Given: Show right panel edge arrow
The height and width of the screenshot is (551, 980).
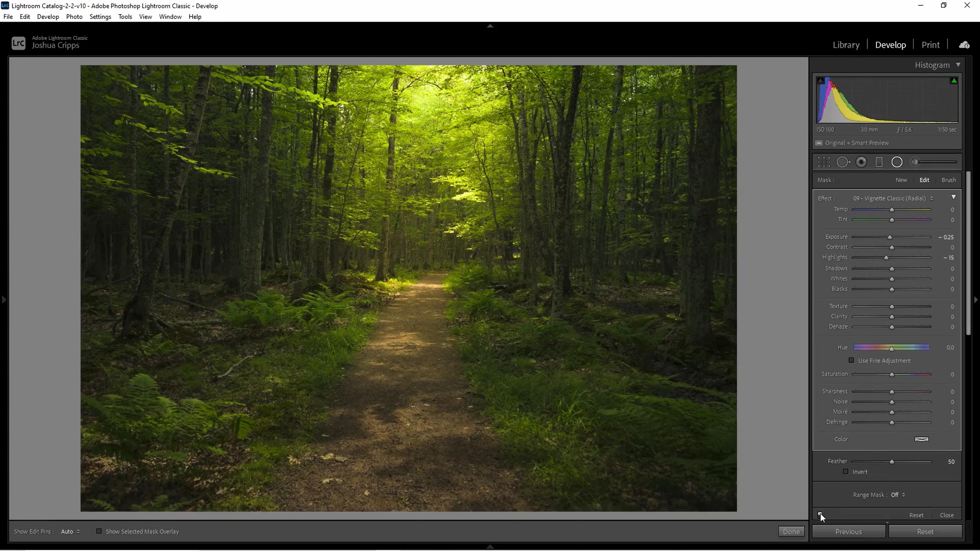Looking at the screenshot, I should 976,300.
